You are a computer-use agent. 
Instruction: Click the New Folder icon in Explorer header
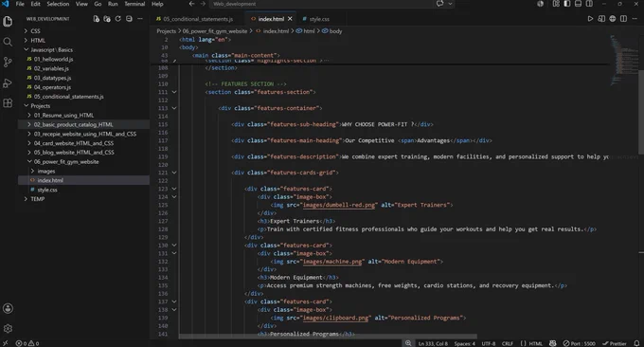107,19
